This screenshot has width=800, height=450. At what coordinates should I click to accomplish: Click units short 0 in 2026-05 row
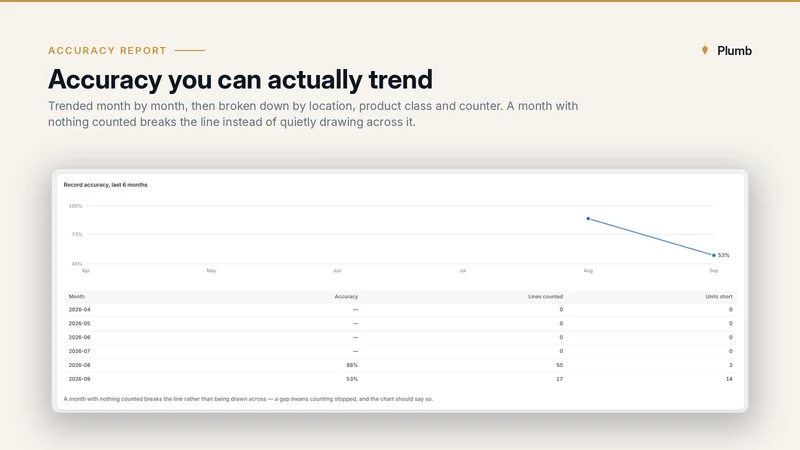tap(731, 323)
